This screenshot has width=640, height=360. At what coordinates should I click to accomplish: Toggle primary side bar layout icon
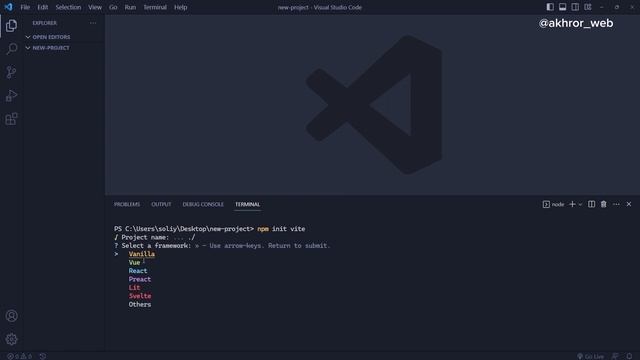[x=550, y=7]
